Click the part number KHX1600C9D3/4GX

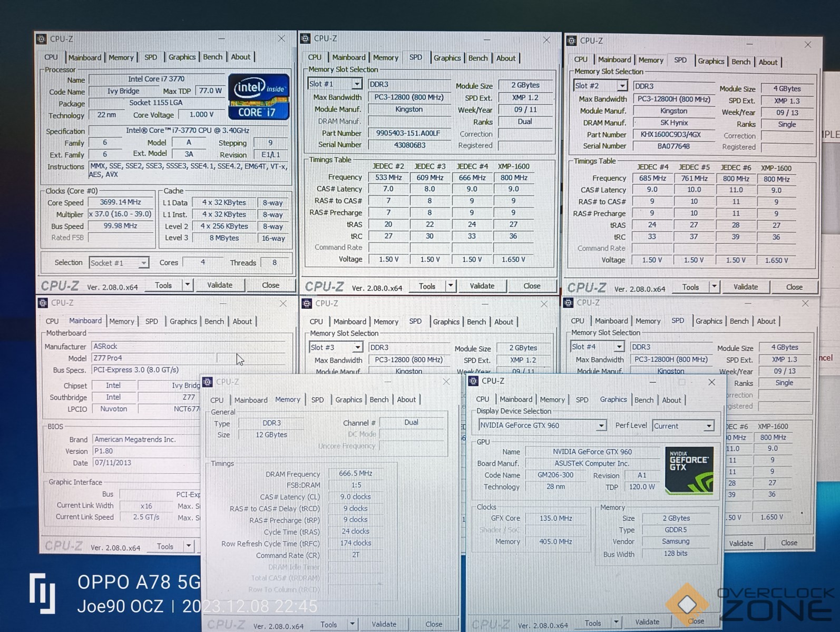click(674, 134)
